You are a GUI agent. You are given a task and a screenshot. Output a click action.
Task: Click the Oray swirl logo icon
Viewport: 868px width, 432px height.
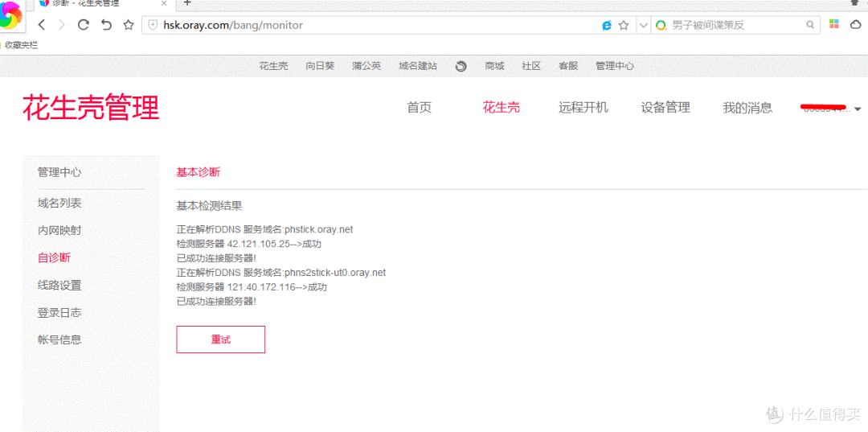click(x=461, y=67)
